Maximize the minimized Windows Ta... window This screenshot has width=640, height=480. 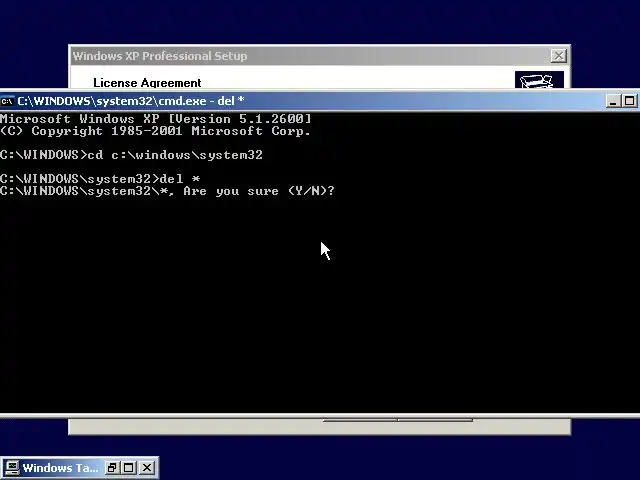[x=129, y=468]
